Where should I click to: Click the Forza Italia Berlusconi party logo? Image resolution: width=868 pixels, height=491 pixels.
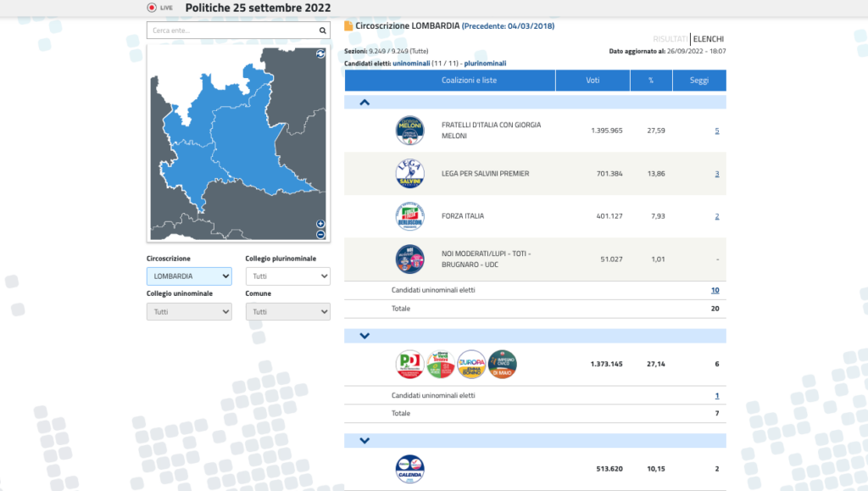pos(409,216)
